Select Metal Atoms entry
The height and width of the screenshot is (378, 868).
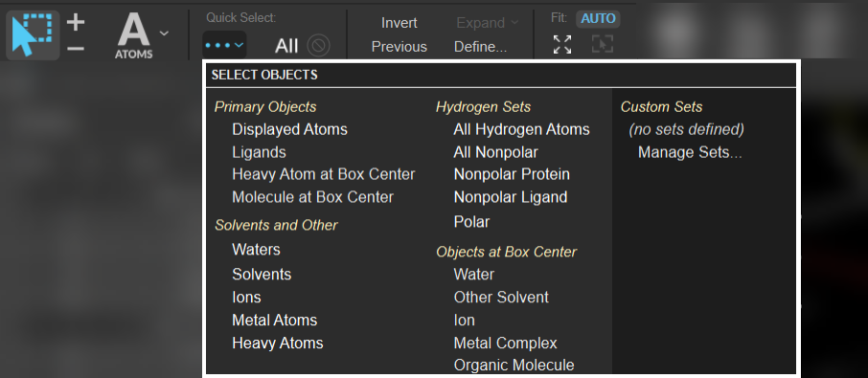[275, 320]
